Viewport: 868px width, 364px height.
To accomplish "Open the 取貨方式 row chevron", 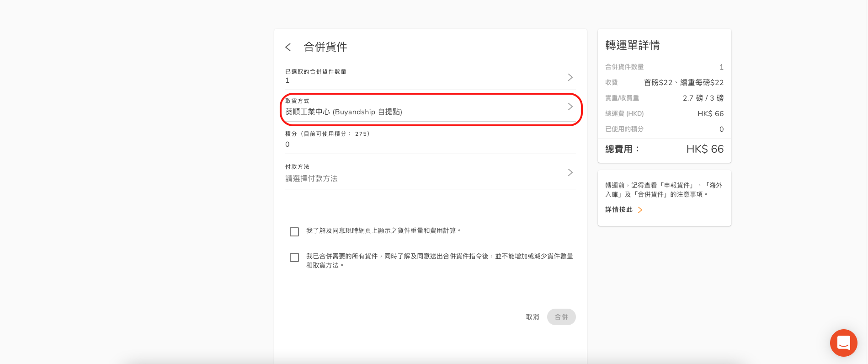I will [570, 107].
